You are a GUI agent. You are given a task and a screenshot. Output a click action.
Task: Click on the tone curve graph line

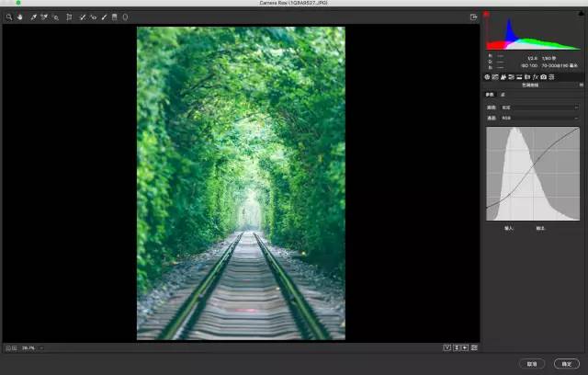[533, 173]
